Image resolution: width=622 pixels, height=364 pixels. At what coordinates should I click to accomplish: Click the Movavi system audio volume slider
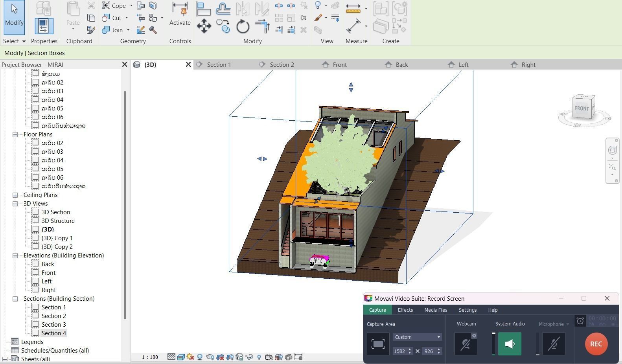click(x=493, y=344)
